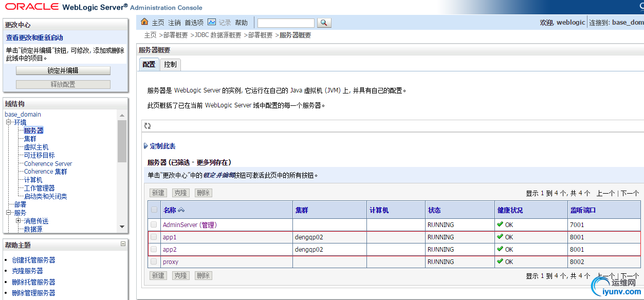Viewport: 644px width, 300px height.
Task: Open cluster dengqp02 in app1 row
Action: (x=309, y=237)
